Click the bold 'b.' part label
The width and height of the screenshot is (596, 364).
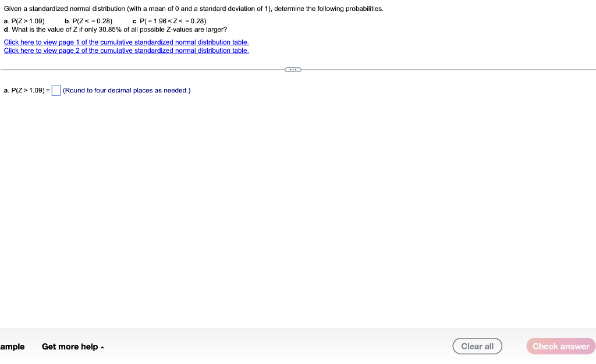[68, 22]
